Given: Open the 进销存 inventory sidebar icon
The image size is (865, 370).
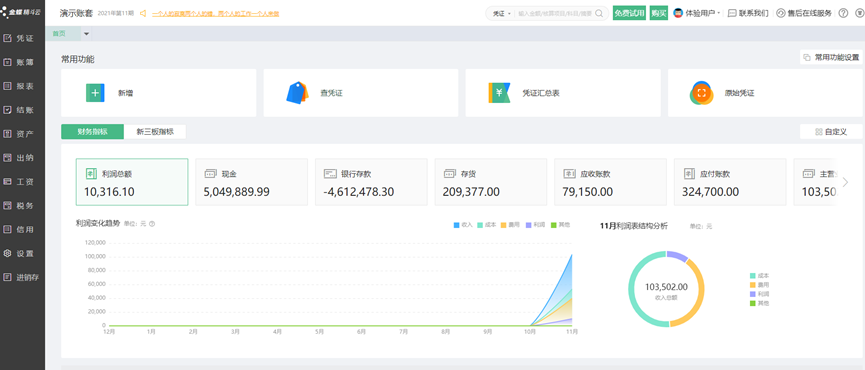Looking at the screenshot, I should tap(7, 277).
